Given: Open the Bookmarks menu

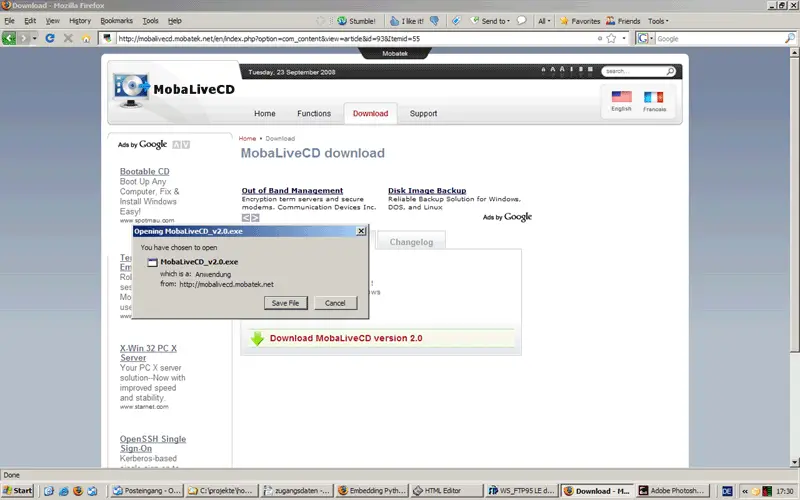Looking at the screenshot, I should pyautogui.click(x=116, y=21).
